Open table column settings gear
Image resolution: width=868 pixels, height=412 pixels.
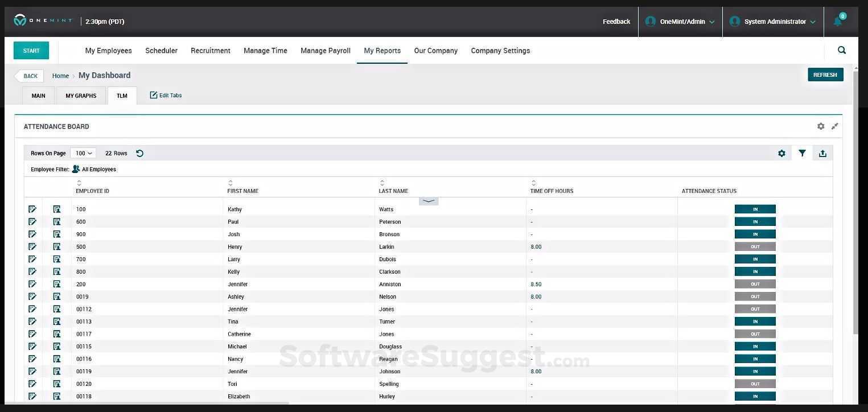pyautogui.click(x=781, y=153)
